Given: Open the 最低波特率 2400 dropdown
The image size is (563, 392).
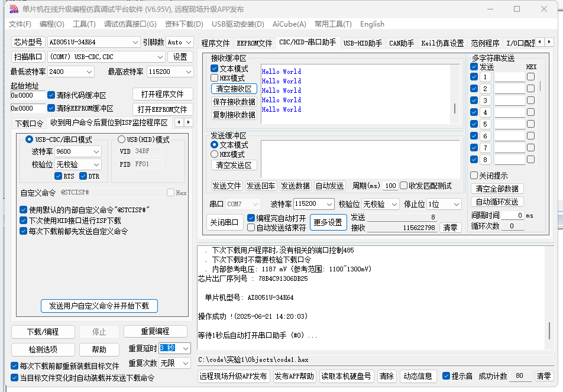Looking at the screenshot, I should tap(89, 72).
